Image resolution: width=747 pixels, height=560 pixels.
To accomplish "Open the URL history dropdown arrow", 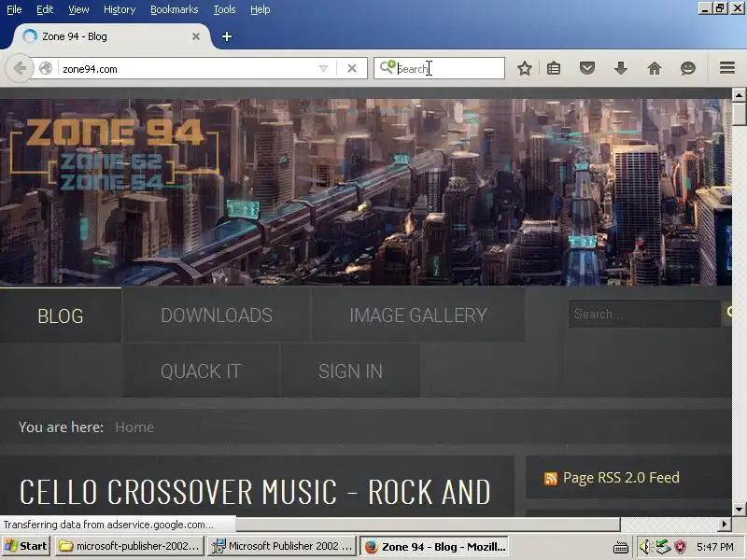I will click(323, 68).
